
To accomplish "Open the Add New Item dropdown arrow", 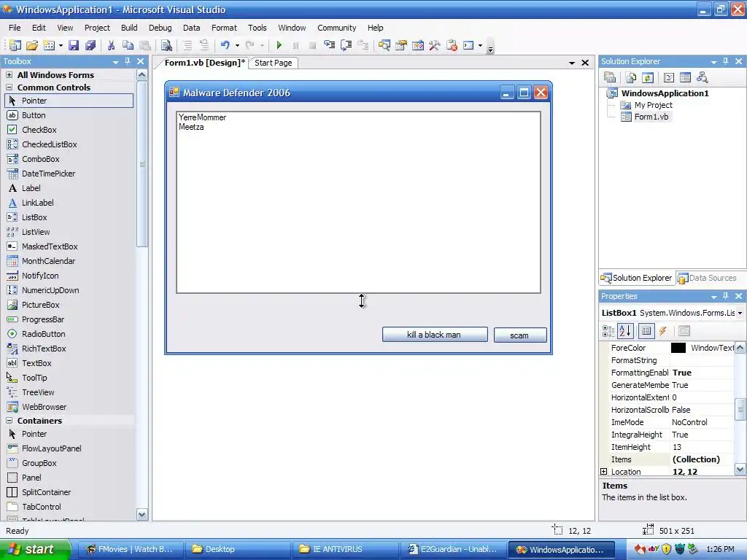I will point(61,45).
